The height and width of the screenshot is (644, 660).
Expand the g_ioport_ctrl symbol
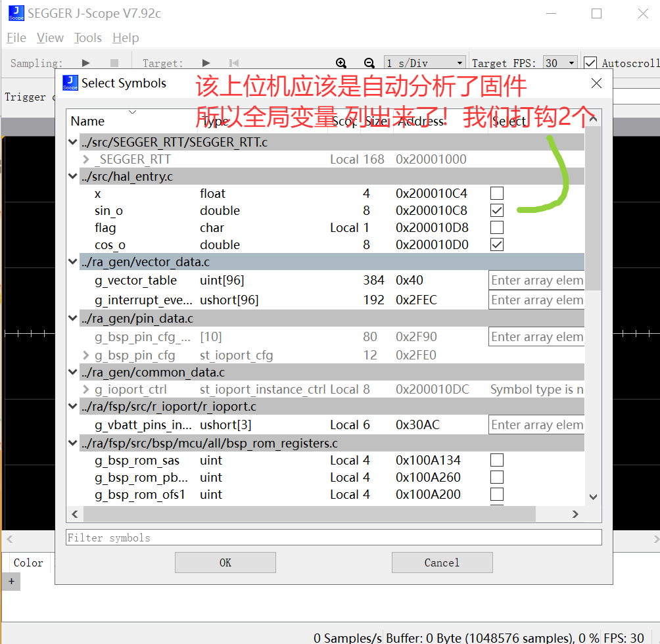point(86,390)
